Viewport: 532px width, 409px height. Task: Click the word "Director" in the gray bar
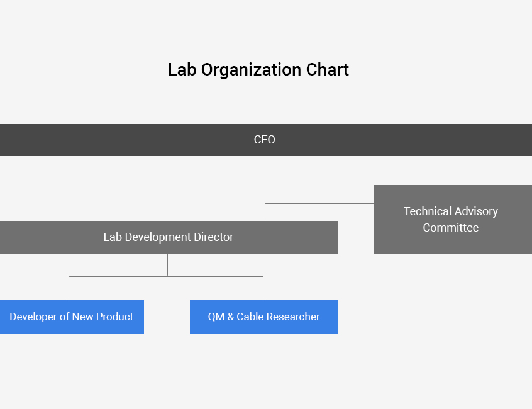(213, 237)
